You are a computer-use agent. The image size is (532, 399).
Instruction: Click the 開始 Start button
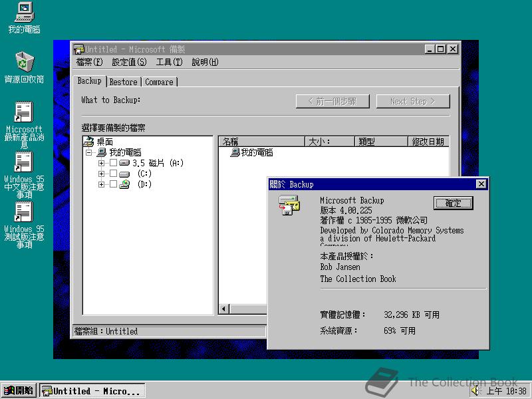19,390
